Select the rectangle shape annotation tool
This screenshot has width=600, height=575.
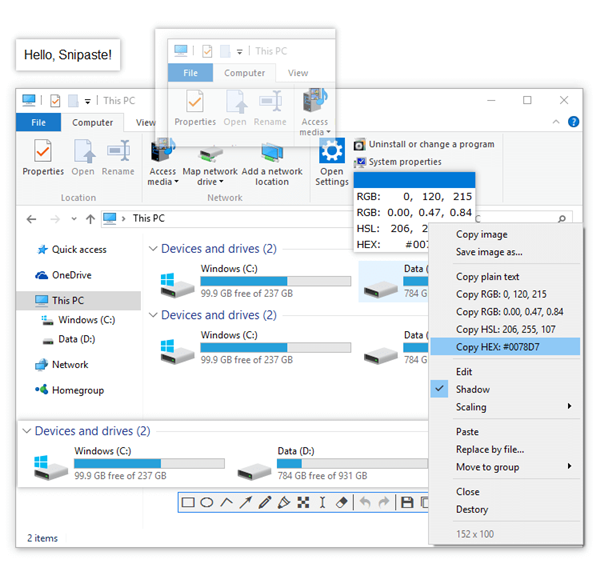pyautogui.click(x=188, y=502)
